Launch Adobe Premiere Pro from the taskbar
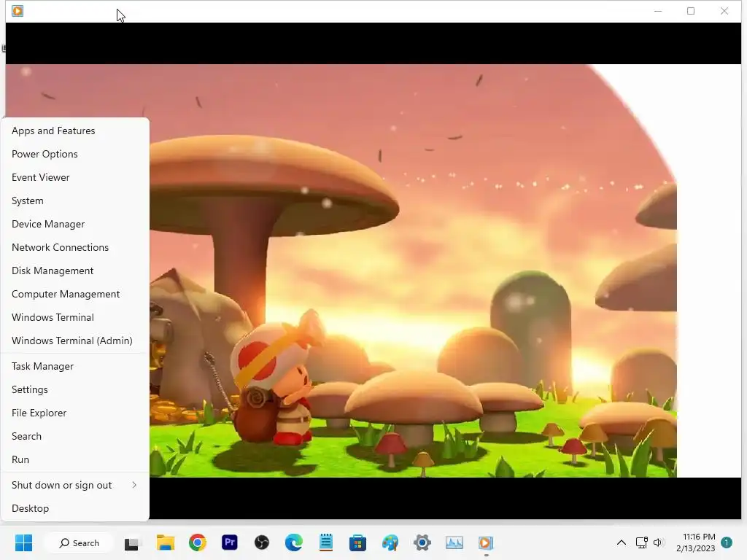The image size is (747, 560). 230,542
